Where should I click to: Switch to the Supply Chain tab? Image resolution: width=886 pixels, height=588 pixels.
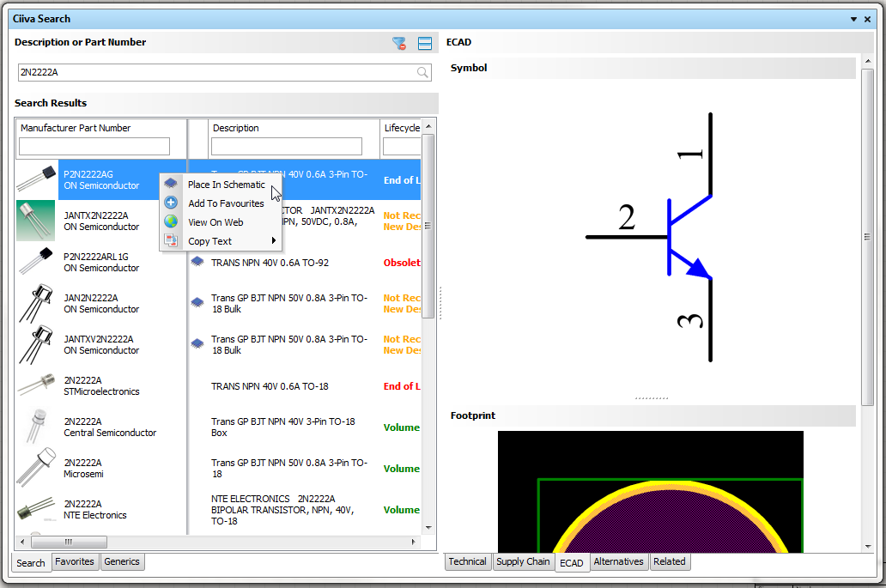click(x=523, y=561)
